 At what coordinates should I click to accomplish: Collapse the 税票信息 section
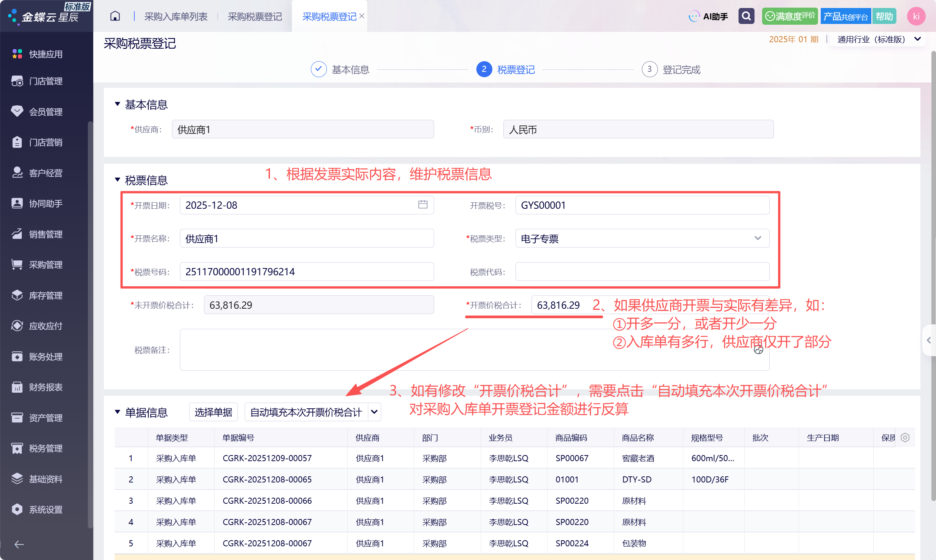(118, 179)
